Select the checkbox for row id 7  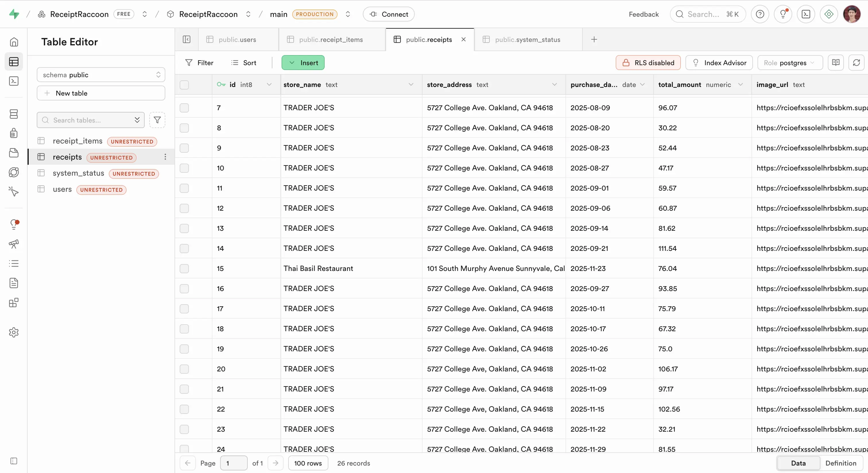point(184,108)
